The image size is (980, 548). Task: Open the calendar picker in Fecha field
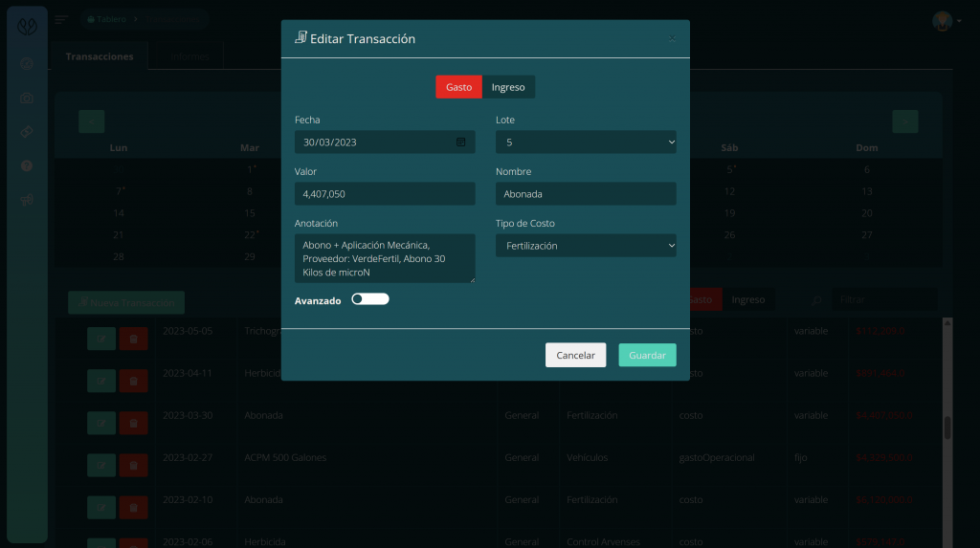pos(460,142)
